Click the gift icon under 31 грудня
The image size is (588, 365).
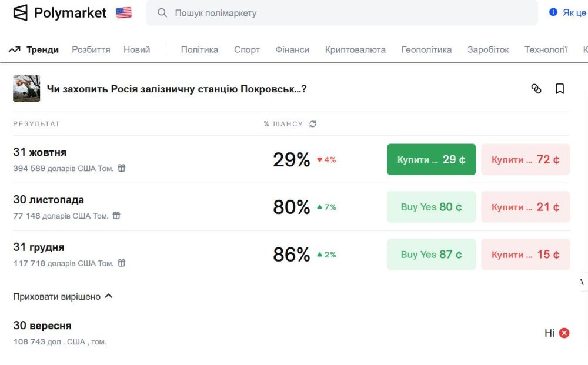click(122, 263)
